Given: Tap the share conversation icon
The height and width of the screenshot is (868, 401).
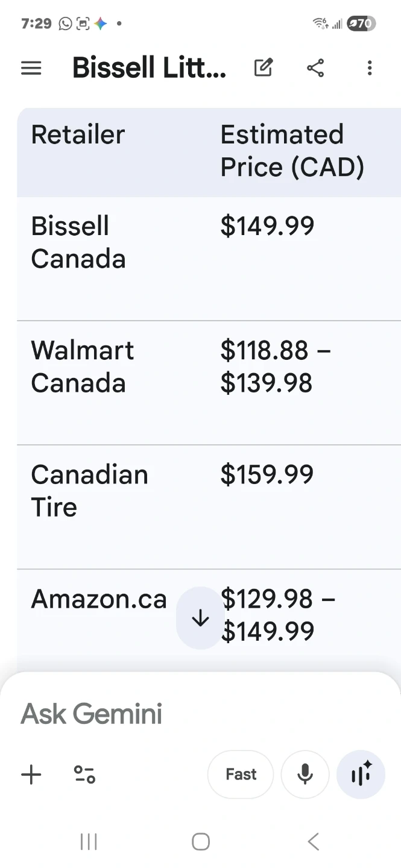Looking at the screenshot, I should point(315,68).
